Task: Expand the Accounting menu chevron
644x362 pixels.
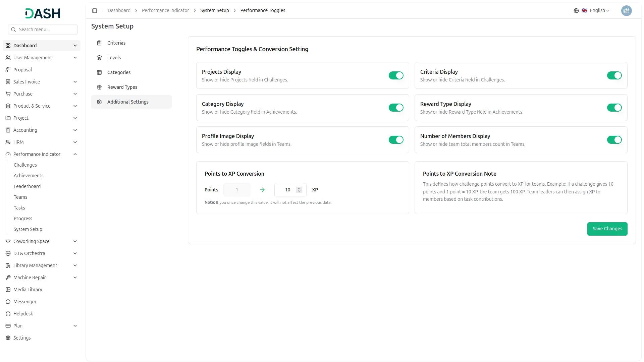Action: [x=75, y=130]
